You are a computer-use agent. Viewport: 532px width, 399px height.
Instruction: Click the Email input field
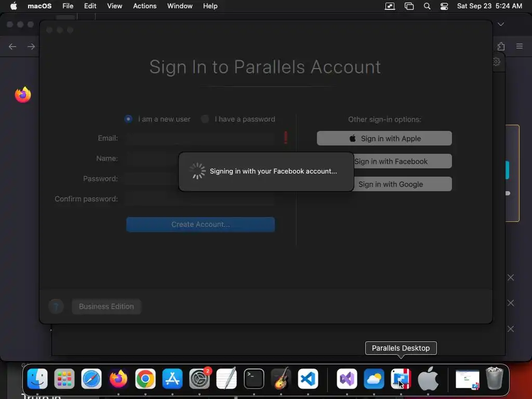200,138
